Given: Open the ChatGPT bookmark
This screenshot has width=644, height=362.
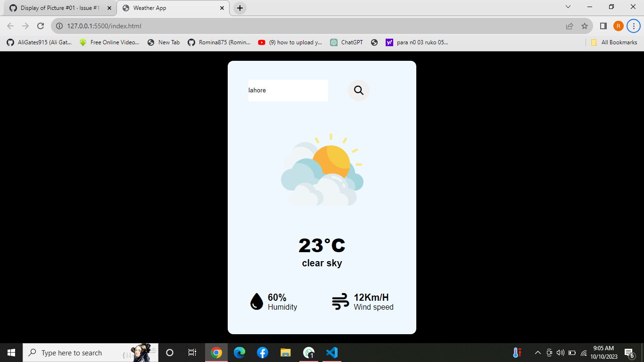Looking at the screenshot, I should pos(347,42).
